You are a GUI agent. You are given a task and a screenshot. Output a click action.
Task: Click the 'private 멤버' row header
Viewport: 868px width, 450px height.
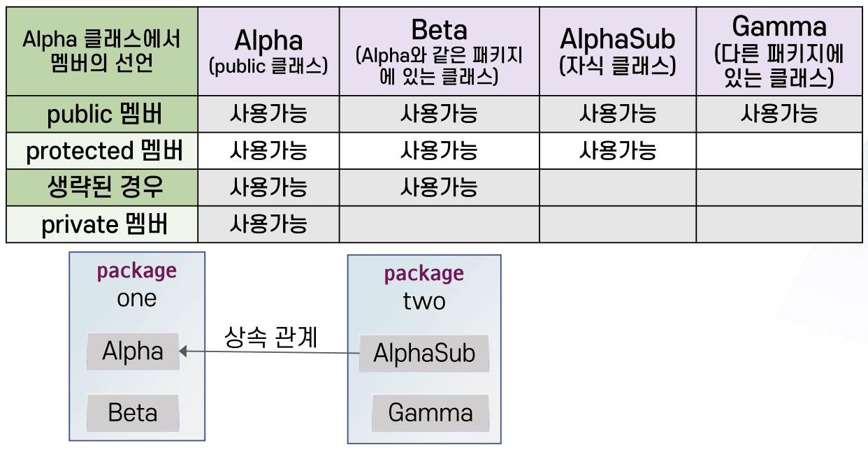[x=102, y=224]
